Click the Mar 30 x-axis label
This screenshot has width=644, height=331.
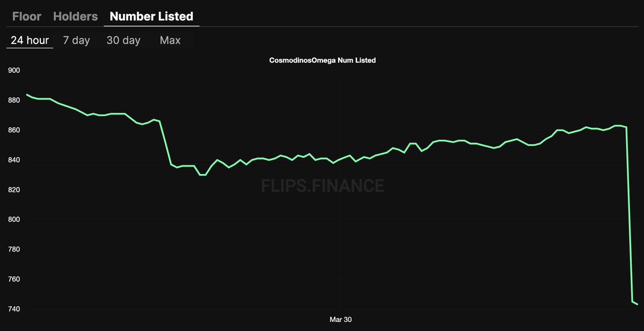[340, 319]
